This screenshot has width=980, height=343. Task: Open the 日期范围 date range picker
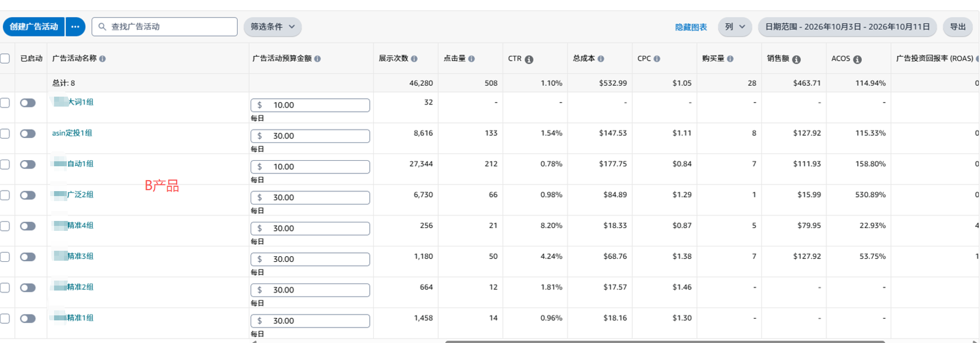click(848, 27)
